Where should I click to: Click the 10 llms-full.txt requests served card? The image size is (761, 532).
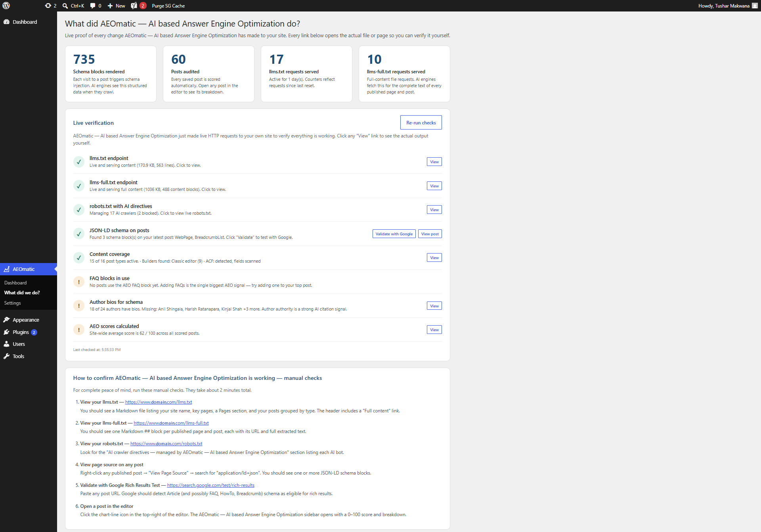click(404, 74)
